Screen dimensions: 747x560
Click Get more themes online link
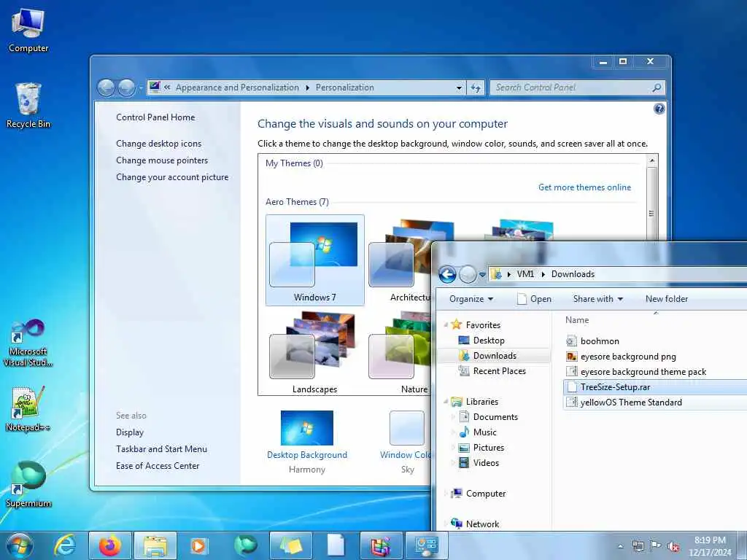click(584, 187)
